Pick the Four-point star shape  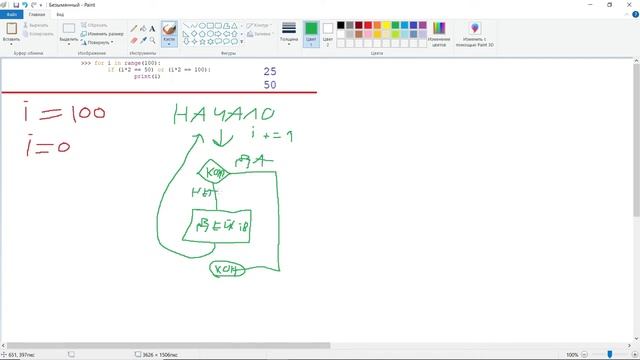[x=194, y=42]
